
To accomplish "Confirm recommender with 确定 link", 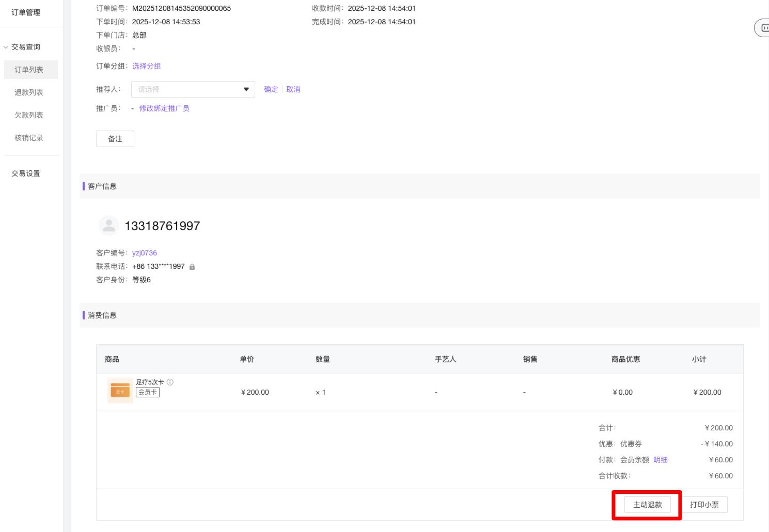I will click(271, 89).
